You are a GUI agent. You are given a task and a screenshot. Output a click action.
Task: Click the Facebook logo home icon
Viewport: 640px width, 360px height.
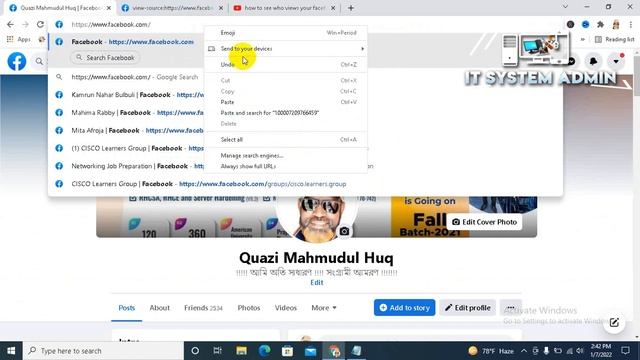(17, 61)
